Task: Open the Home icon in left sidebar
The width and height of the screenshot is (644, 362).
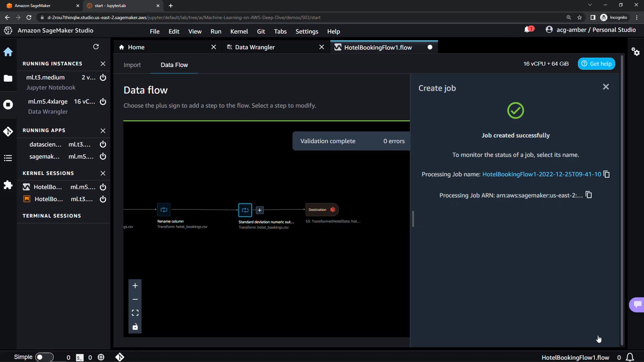Action: [x=8, y=52]
